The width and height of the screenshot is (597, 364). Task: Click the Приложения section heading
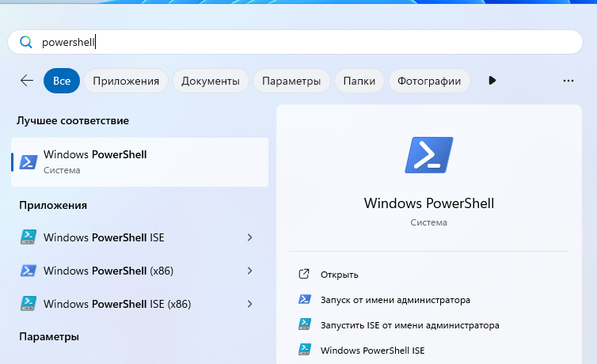[53, 206]
